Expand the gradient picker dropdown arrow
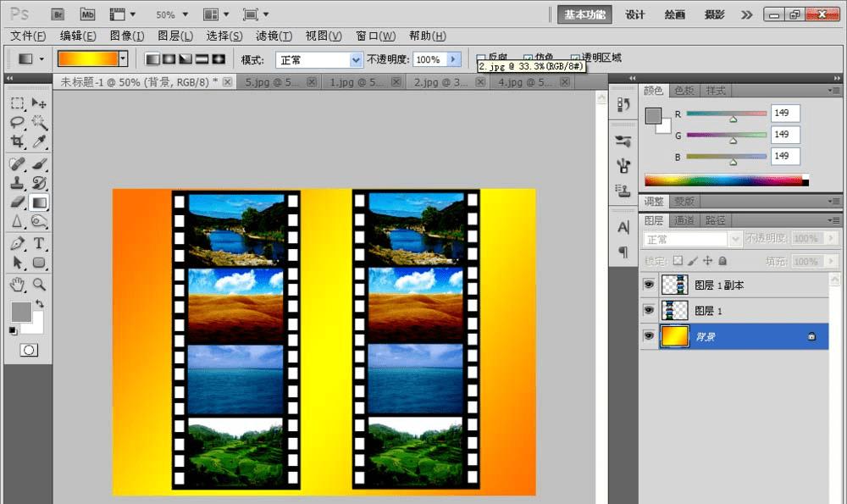The width and height of the screenshot is (847, 504). click(123, 59)
